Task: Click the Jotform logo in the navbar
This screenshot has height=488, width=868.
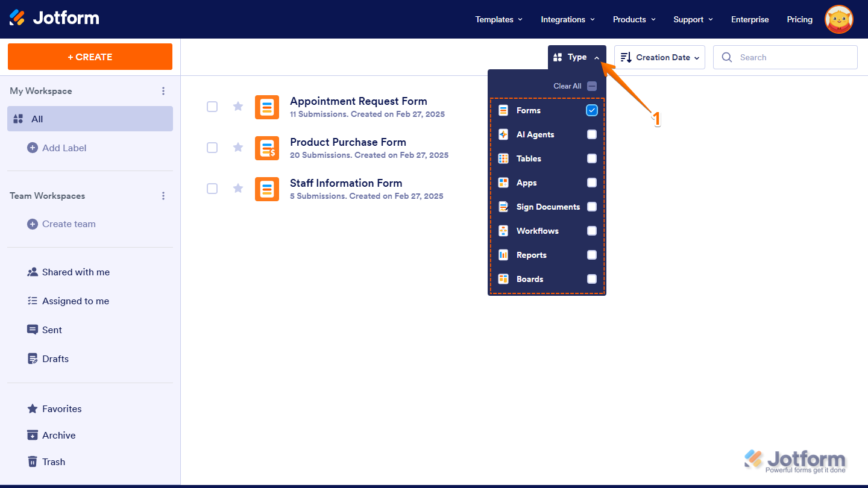Action: click(x=54, y=17)
